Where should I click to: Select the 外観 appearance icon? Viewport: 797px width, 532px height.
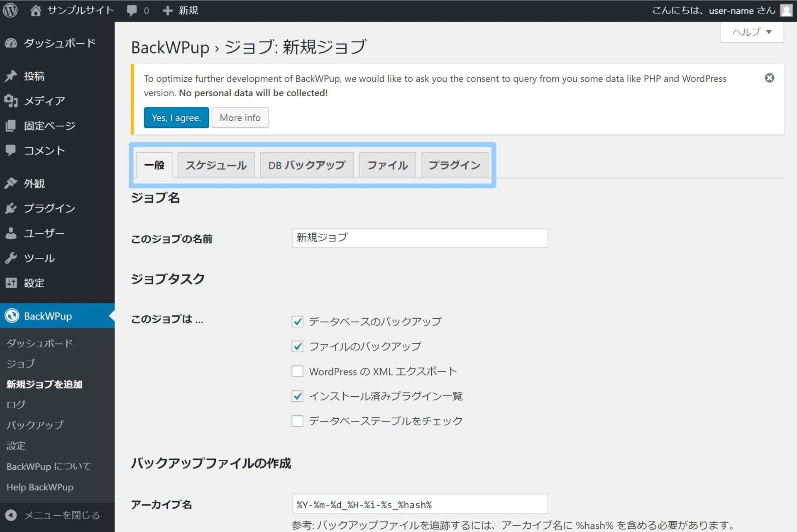pos(11,183)
